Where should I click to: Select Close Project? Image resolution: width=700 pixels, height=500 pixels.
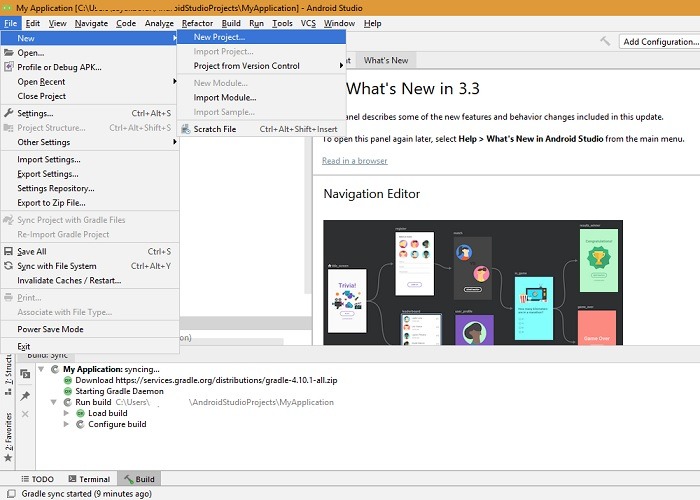pyautogui.click(x=90, y=96)
